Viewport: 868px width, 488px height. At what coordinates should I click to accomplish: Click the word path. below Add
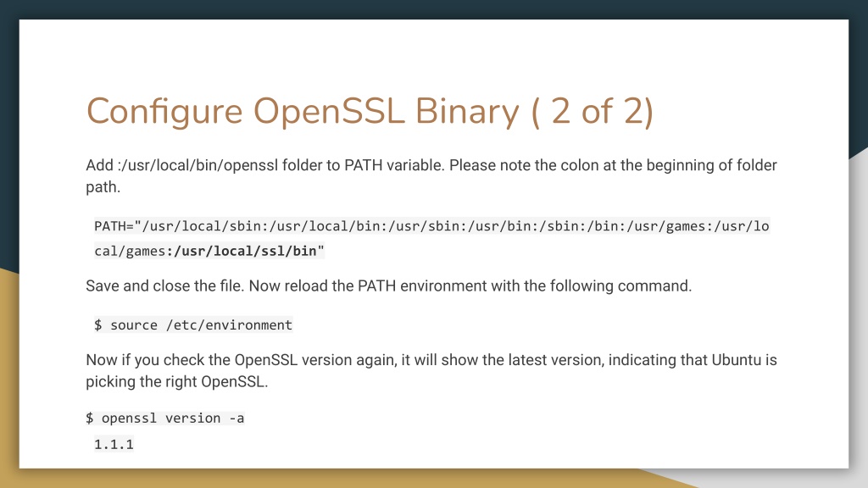click(103, 187)
